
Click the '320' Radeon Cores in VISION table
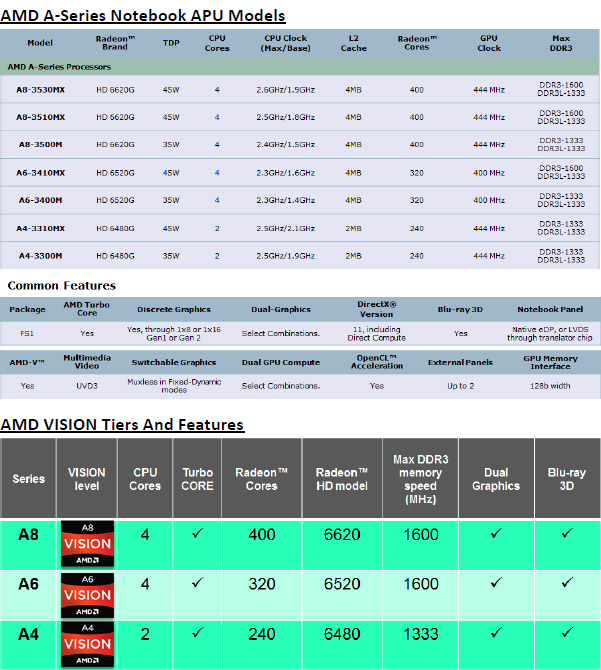pyautogui.click(x=262, y=584)
